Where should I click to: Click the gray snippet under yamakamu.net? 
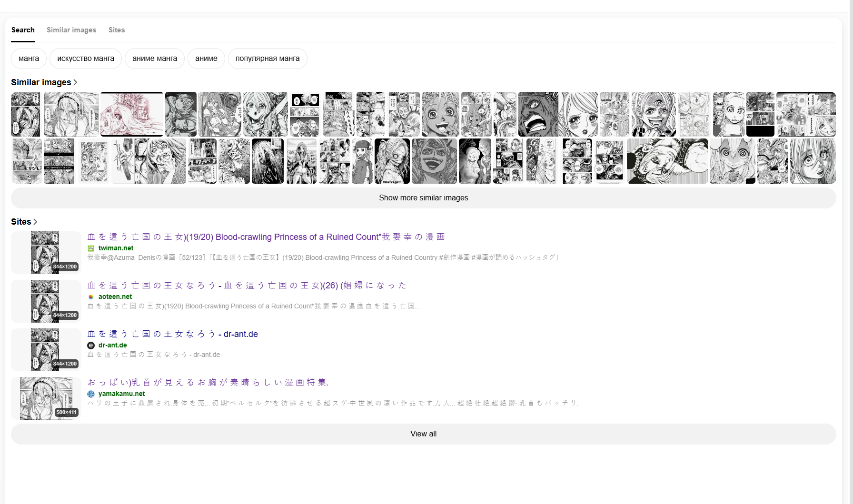pos(333,403)
